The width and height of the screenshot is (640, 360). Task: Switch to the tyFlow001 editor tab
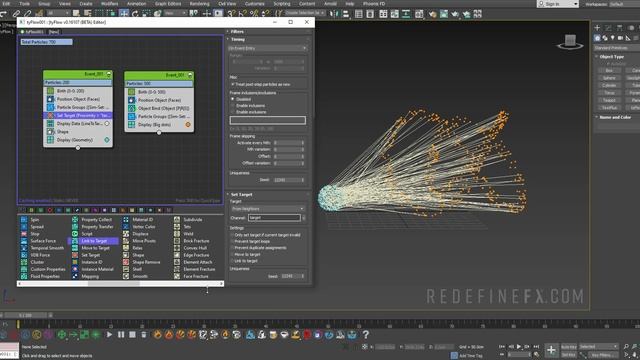tap(33, 31)
